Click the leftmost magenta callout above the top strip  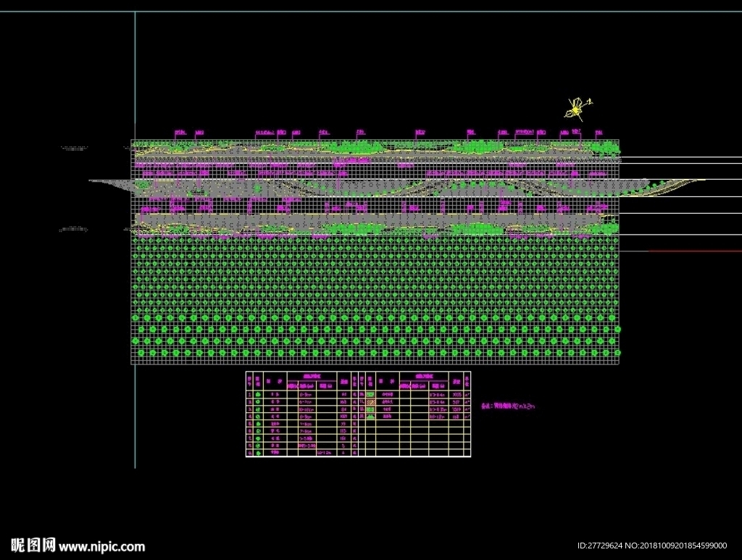click(x=180, y=133)
